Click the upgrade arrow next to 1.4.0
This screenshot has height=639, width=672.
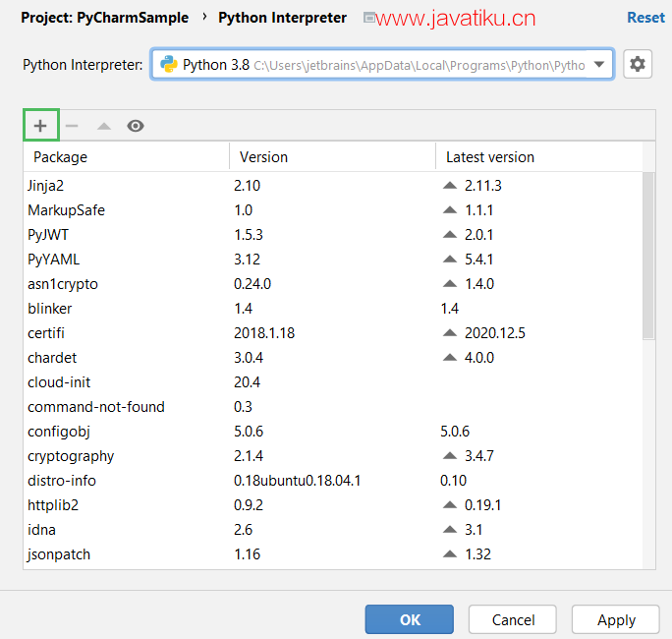(x=450, y=283)
